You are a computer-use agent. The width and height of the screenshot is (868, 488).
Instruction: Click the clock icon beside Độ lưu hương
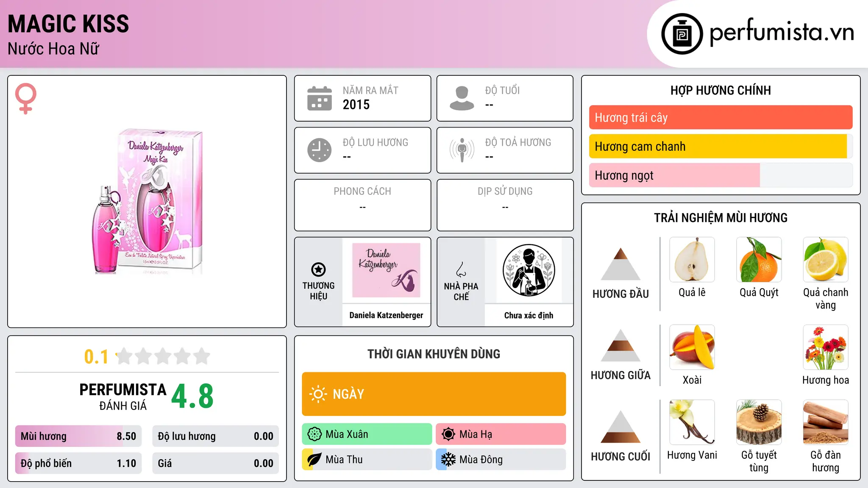click(320, 150)
